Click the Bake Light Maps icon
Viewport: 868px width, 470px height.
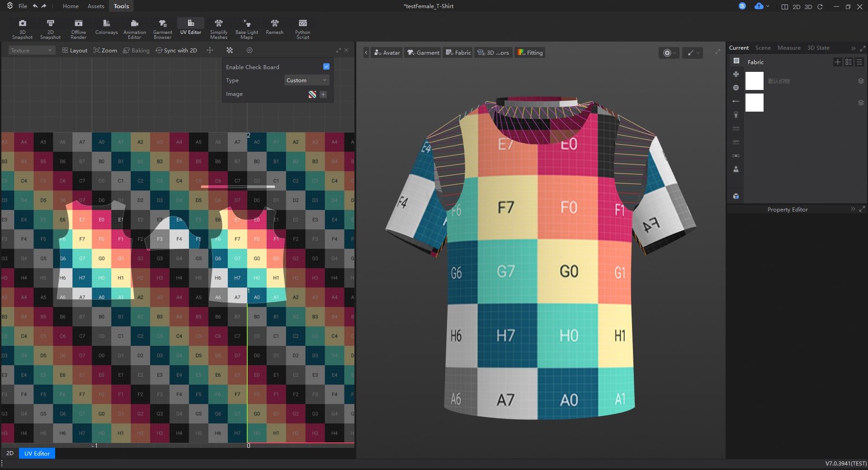tap(246, 29)
